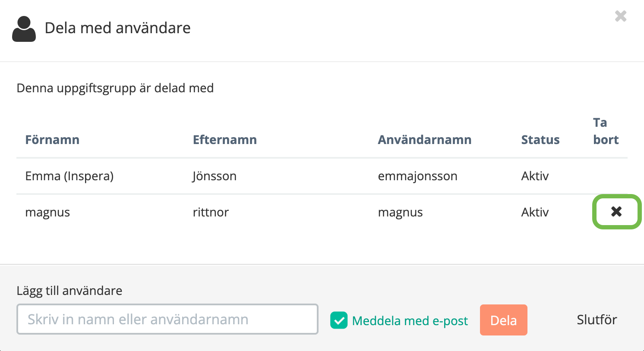Click the surname Jönsson
This screenshot has width=644, height=351.
[x=215, y=176]
